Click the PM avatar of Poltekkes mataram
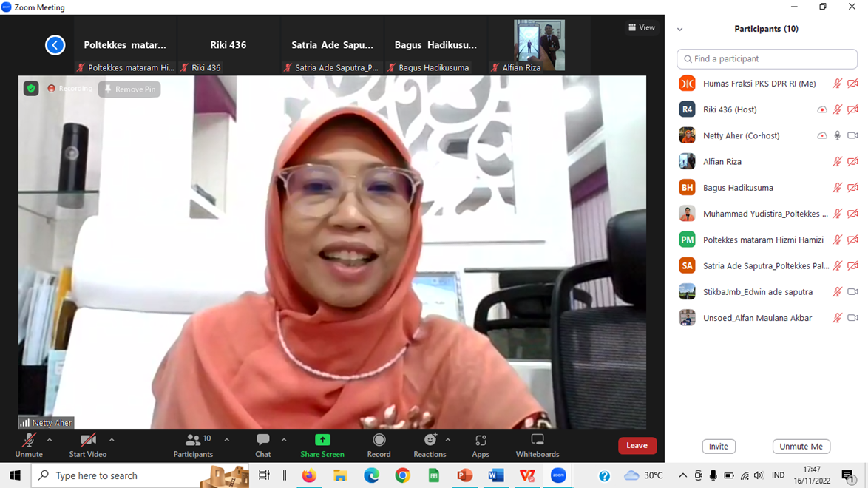The width and height of the screenshot is (868, 488). click(687, 240)
